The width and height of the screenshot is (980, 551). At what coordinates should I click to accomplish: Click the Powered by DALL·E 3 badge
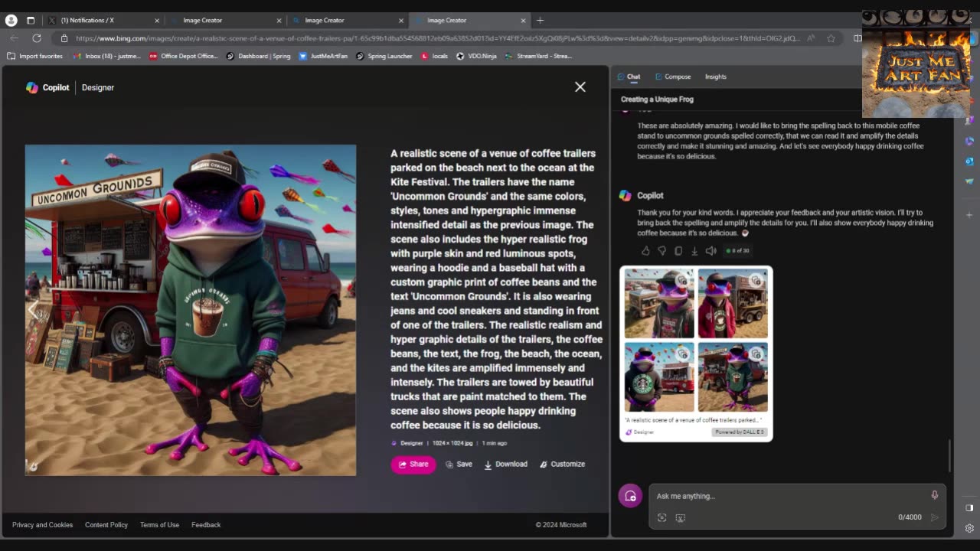(740, 432)
